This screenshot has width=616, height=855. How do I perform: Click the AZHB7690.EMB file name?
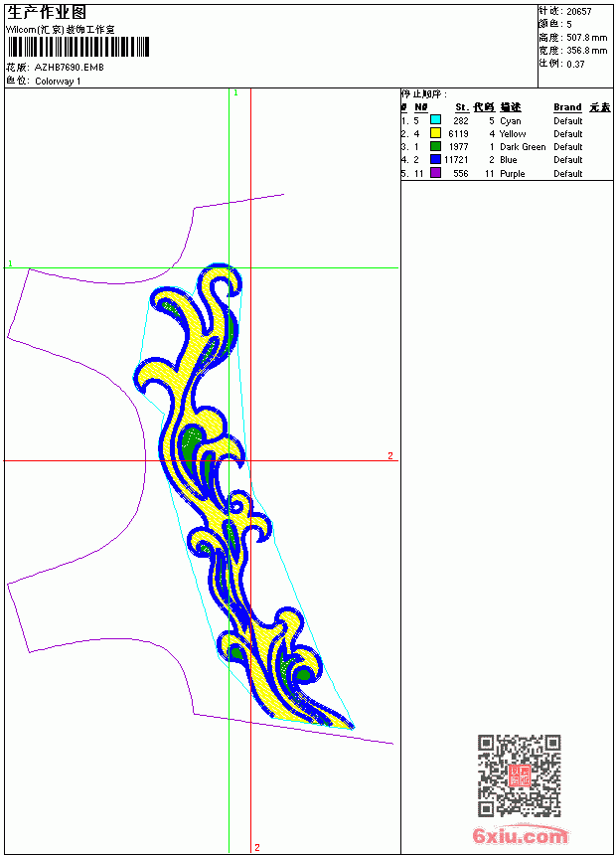[70, 68]
